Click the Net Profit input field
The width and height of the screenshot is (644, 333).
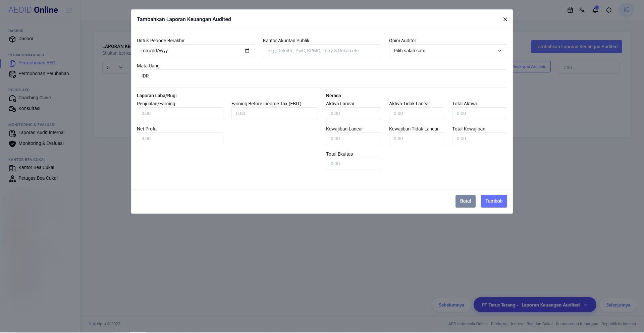pos(180,139)
